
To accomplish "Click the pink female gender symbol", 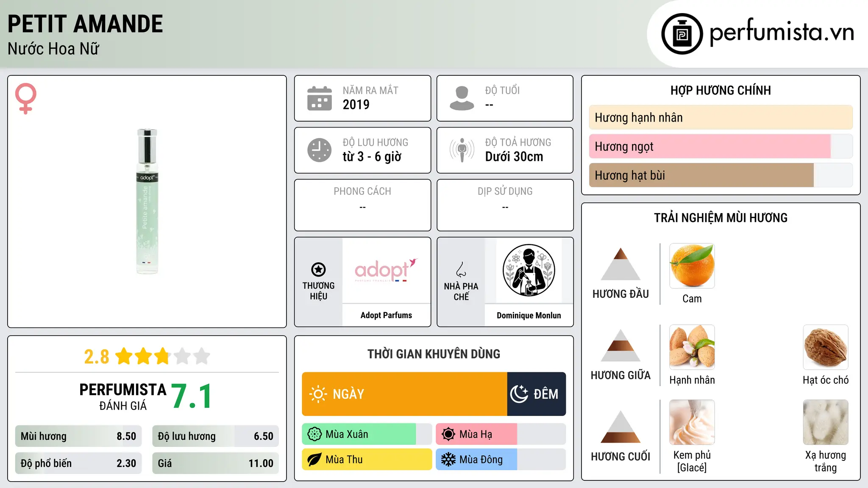I will click(x=26, y=98).
